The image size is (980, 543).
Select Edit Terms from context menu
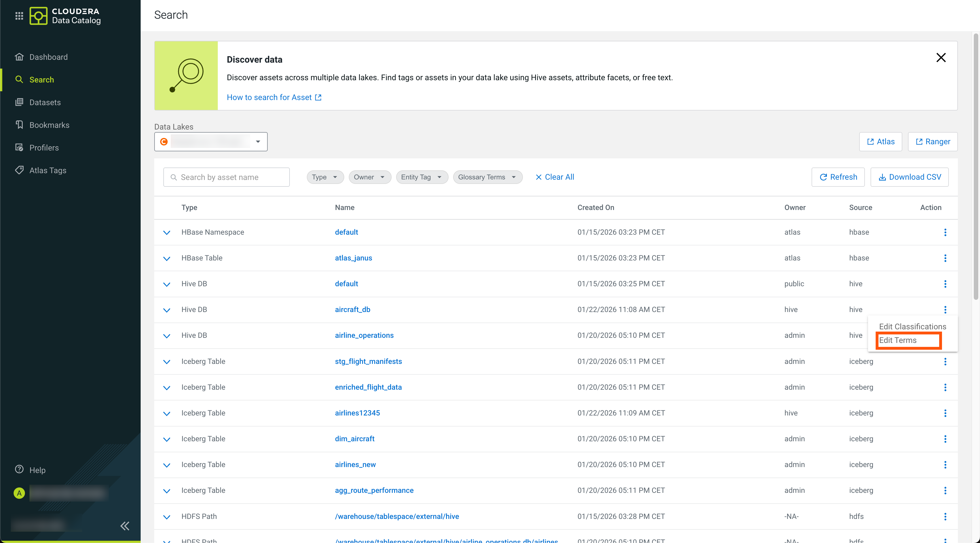coord(898,340)
